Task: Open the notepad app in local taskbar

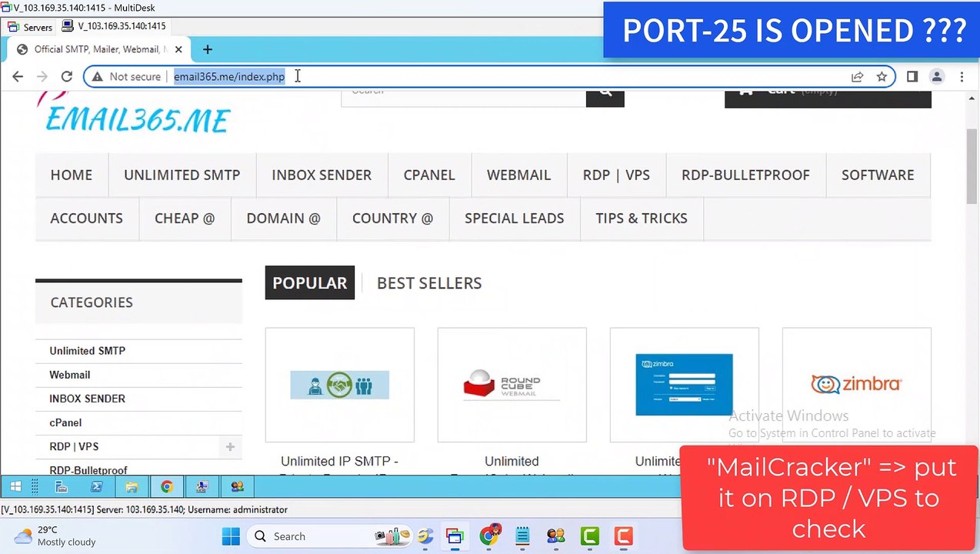Action: point(523,536)
